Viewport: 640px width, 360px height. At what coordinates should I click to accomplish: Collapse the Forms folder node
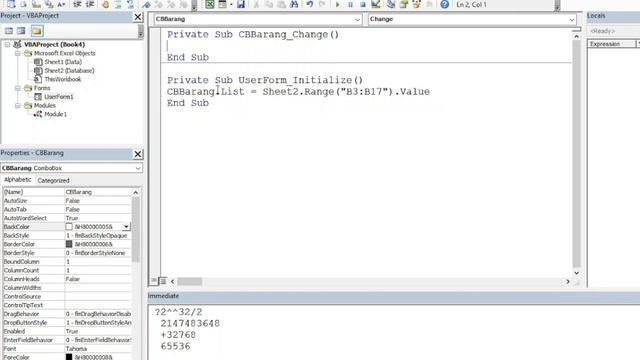coord(18,88)
